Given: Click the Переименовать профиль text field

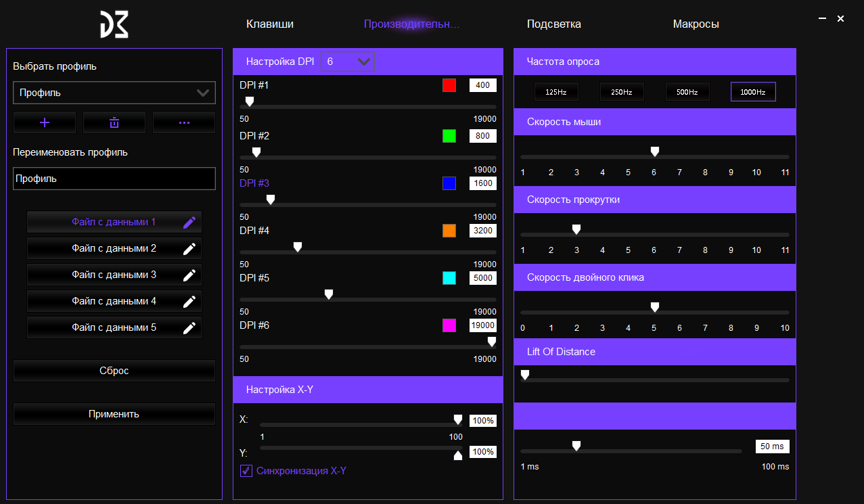Looking at the screenshot, I should point(114,179).
